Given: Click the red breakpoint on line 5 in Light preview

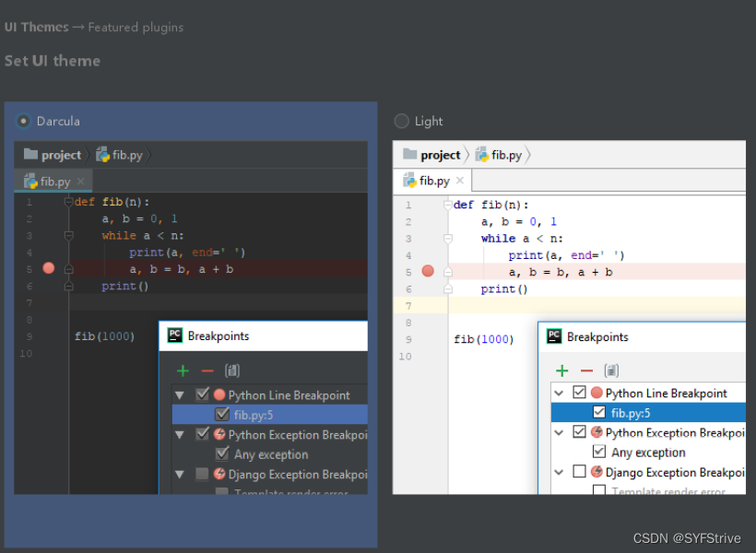Looking at the screenshot, I should tap(428, 271).
